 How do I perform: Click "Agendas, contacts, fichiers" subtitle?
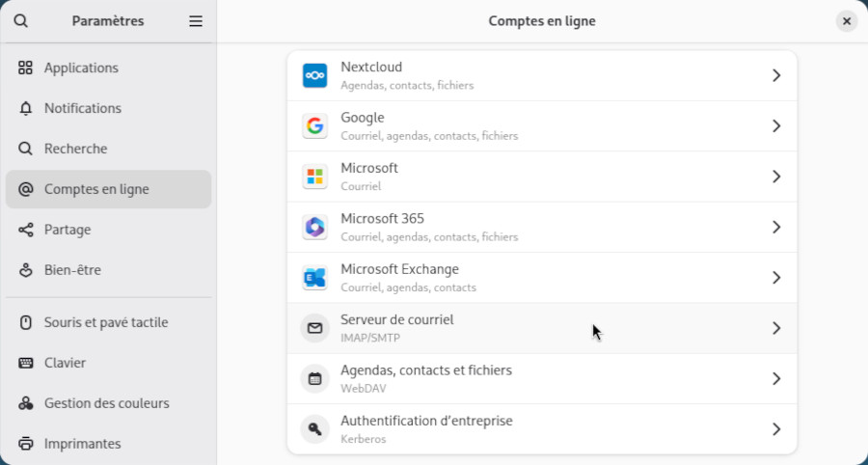point(407,85)
